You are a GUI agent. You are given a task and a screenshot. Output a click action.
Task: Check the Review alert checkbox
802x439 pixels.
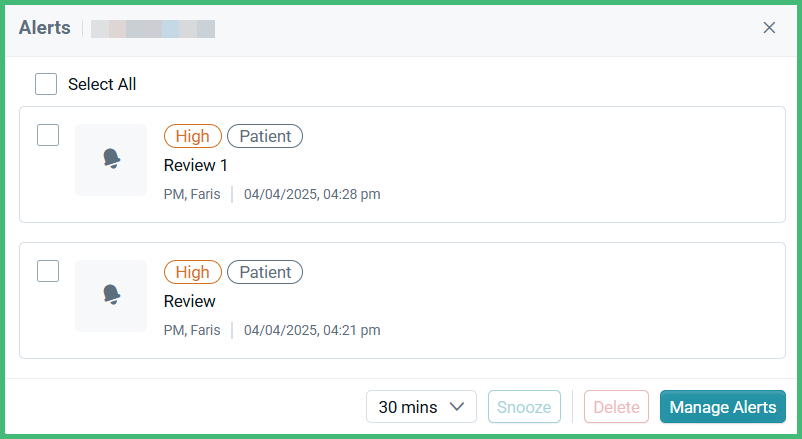(48, 271)
